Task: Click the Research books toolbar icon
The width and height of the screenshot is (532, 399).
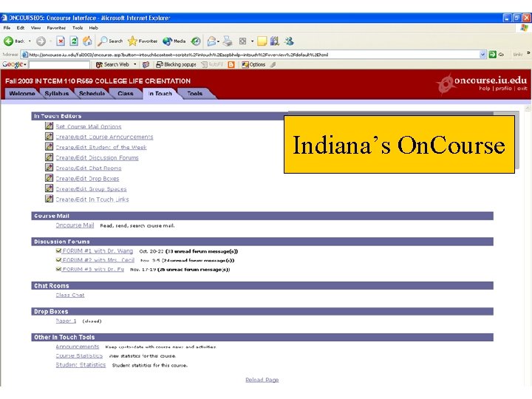Action: [x=275, y=41]
